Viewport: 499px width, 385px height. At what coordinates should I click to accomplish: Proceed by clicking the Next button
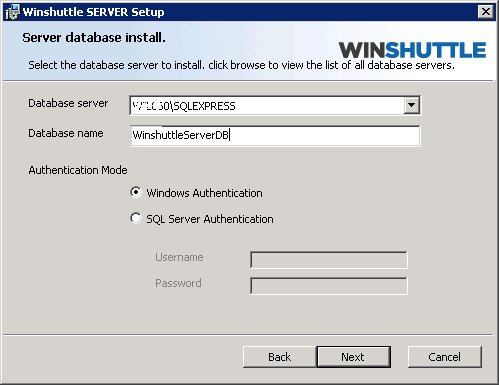[353, 357]
